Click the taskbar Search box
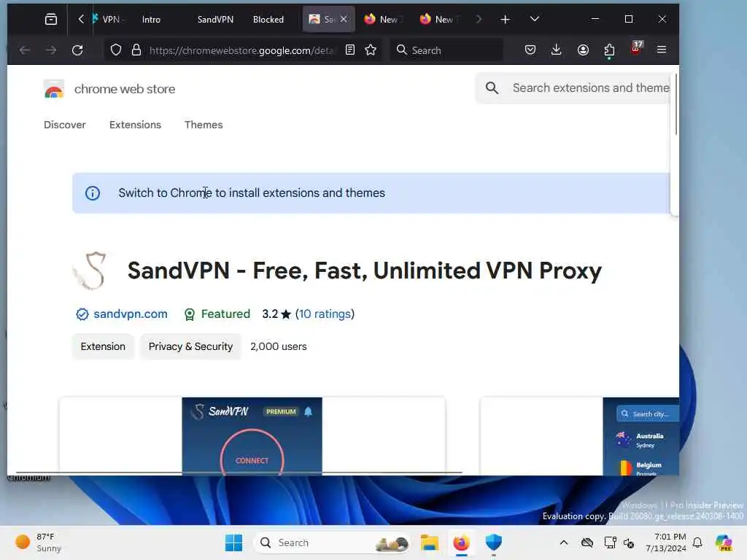Image resolution: width=747 pixels, height=560 pixels. pyautogui.click(x=333, y=542)
